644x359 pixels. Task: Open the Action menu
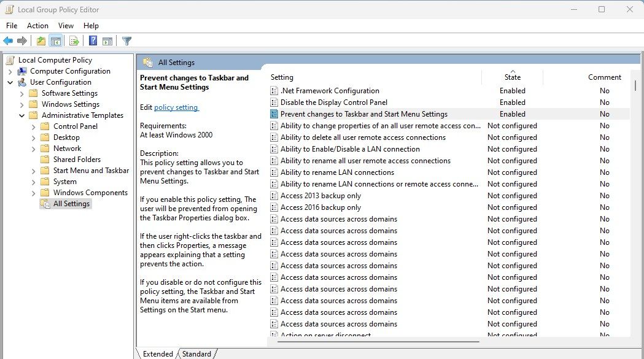click(37, 25)
